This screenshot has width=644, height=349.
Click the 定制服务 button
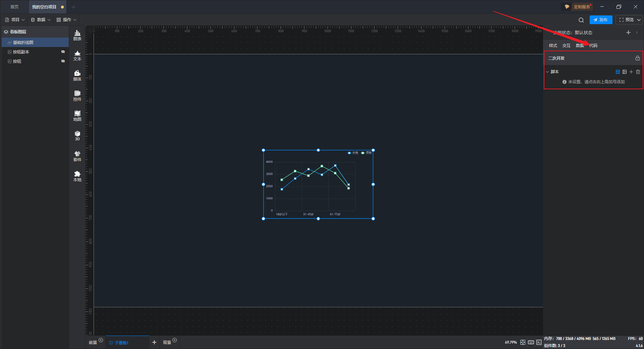click(x=578, y=7)
